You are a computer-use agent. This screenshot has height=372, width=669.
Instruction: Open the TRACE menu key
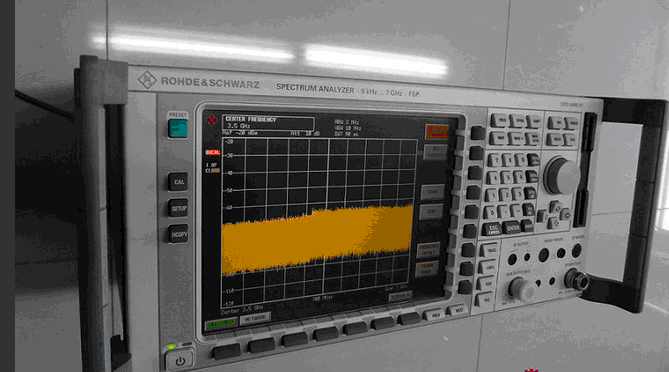[x=490, y=250]
